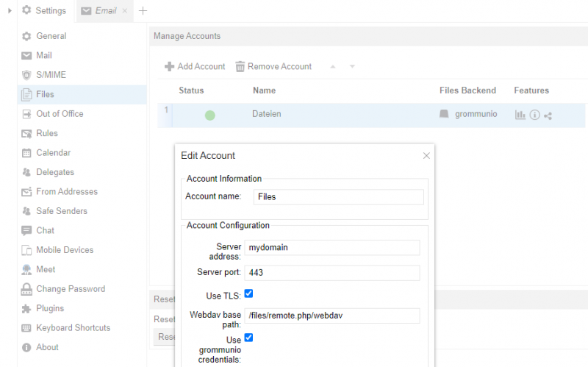Expand the left panel arrow
The width and height of the screenshot is (588, 367).
[10, 10]
